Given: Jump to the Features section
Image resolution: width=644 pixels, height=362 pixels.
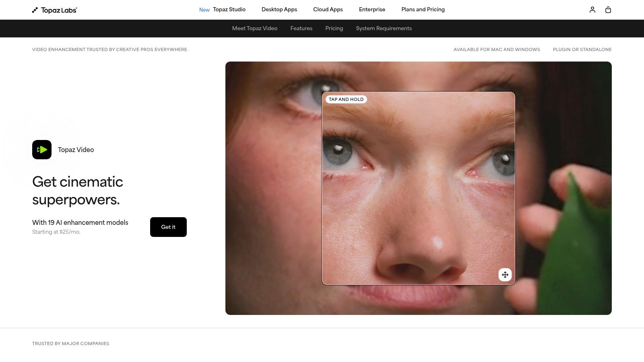Looking at the screenshot, I should [x=301, y=29].
